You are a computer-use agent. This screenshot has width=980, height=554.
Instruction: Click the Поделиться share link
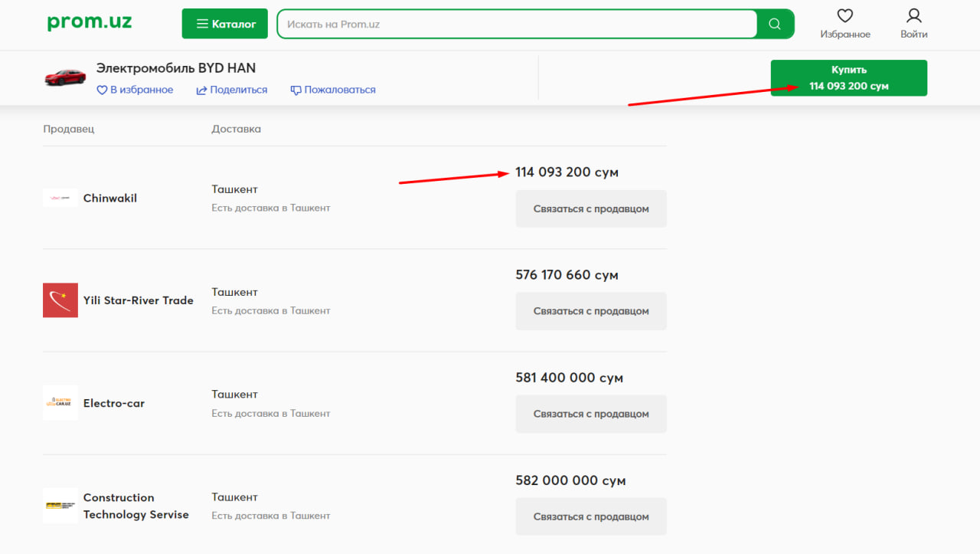coord(232,90)
